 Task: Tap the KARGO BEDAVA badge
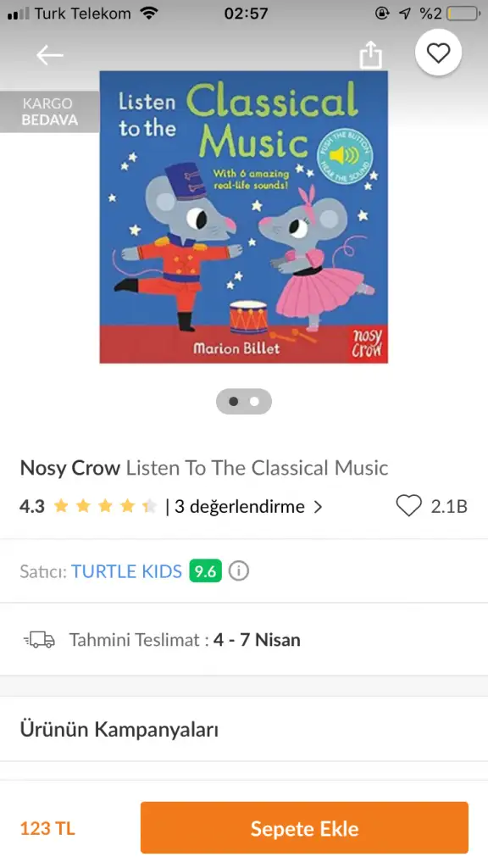(x=50, y=112)
